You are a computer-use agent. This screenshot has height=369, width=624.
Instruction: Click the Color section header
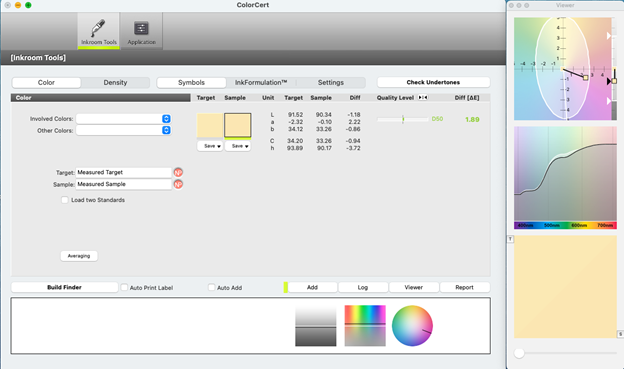101,98
